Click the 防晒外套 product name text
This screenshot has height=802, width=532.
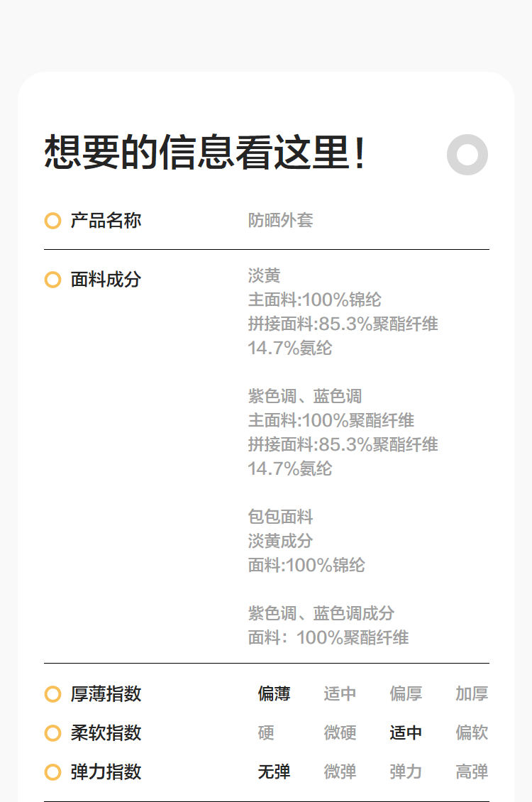tap(280, 221)
